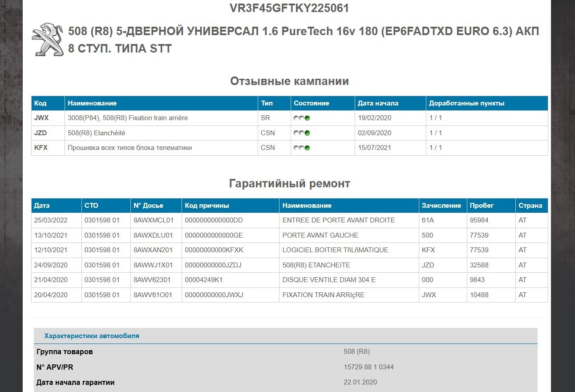Click '3008(P84), 508(R8) Fixation train arrière' name
Image resolution: width=575 pixels, height=392 pixels.
pos(128,118)
